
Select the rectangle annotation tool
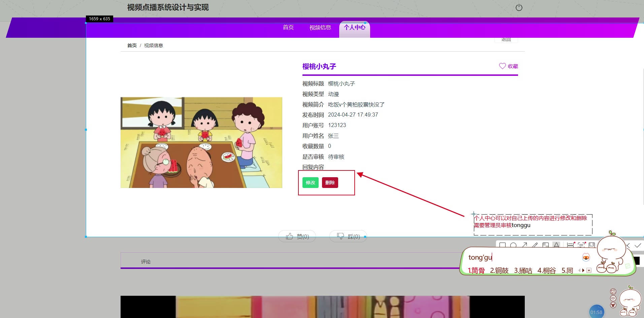pos(503,245)
